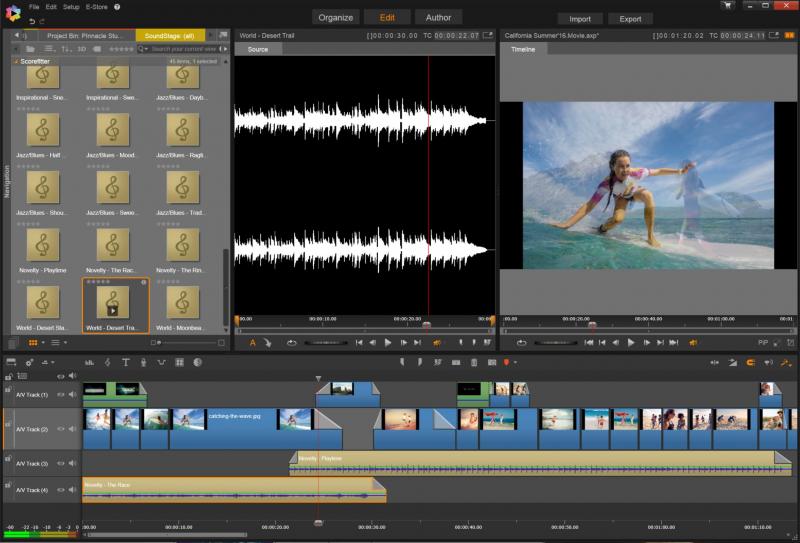800x543 pixels.
Task: Click the timeline player speaker volume icon
Action: tap(693, 342)
